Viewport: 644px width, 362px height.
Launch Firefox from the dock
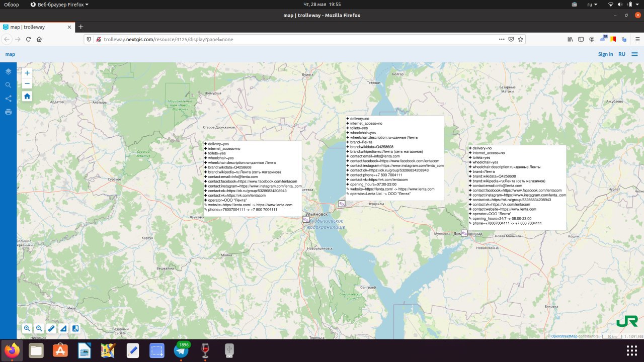click(12, 350)
